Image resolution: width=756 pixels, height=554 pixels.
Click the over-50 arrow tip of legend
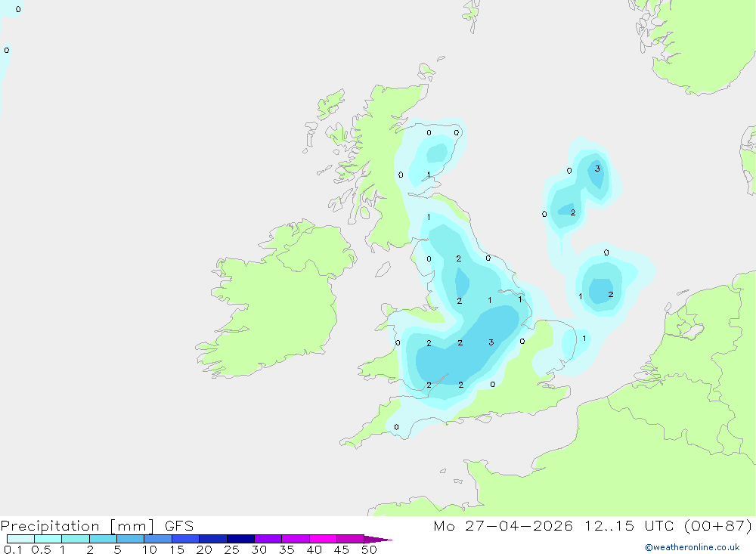377,539
